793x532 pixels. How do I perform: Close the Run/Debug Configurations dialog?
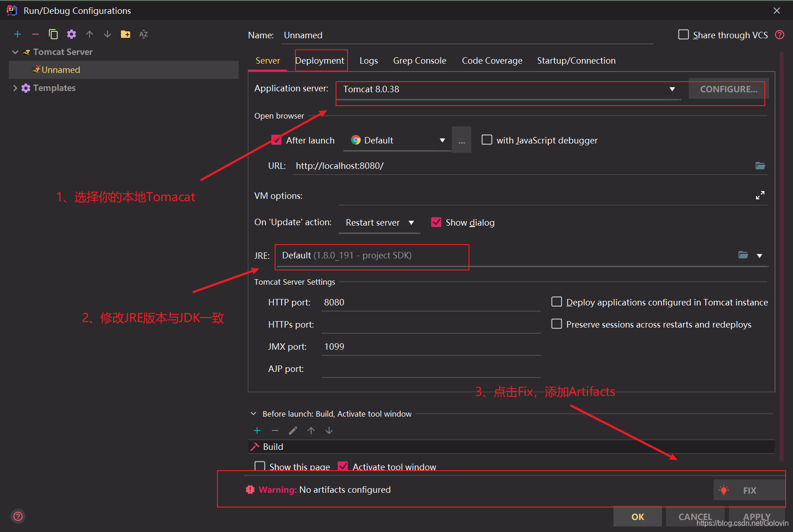777,11
